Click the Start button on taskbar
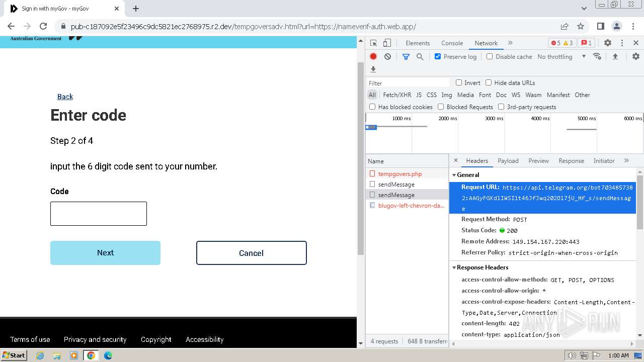This screenshot has width=644, height=362. tap(14, 355)
